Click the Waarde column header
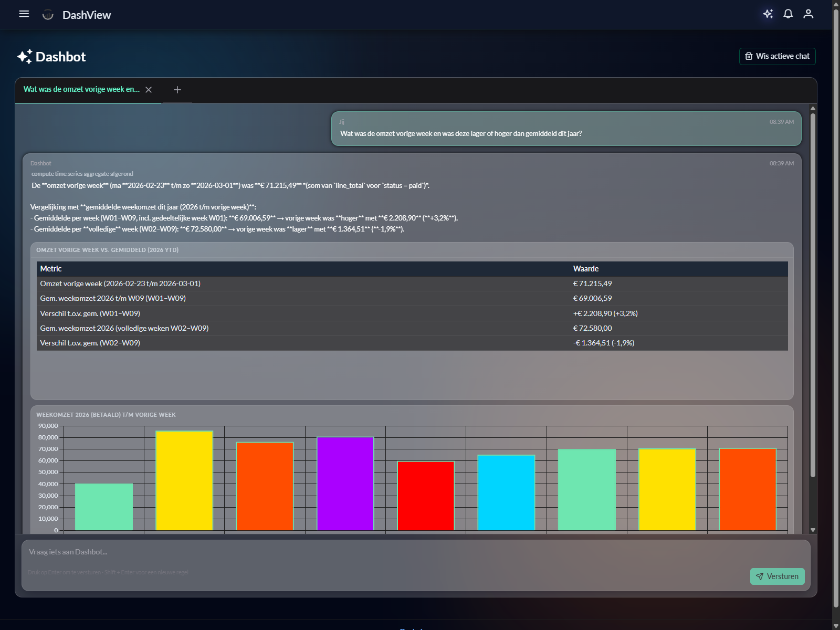 click(x=586, y=269)
